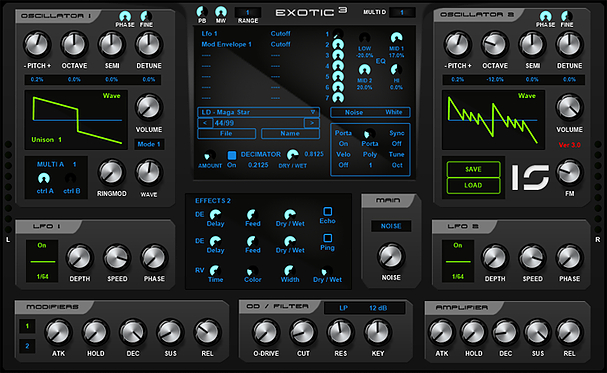Go to previous preset arrow

[x=205, y=123]
